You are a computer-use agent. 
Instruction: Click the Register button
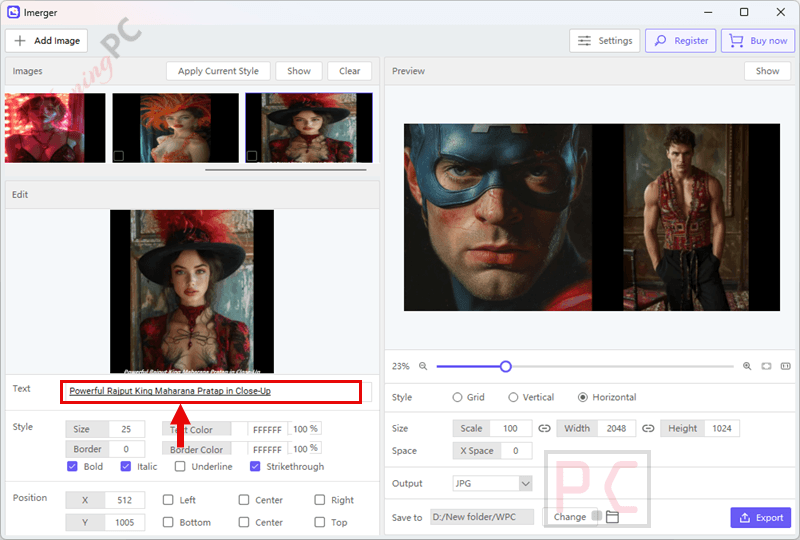681,41
